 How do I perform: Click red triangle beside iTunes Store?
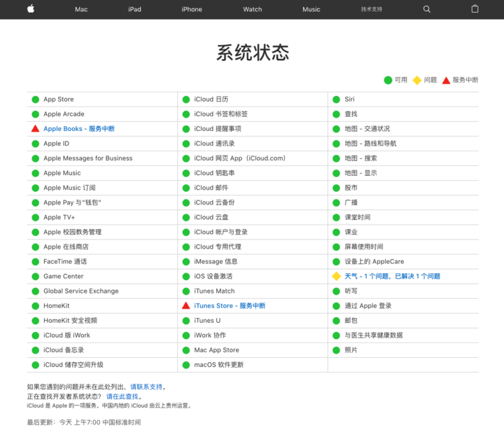[x=185, y=305]
